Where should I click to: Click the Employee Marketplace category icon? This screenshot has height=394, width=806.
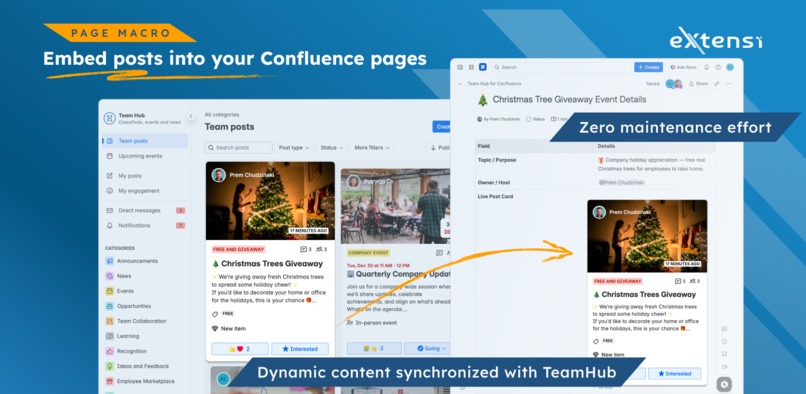coord(109,381)
